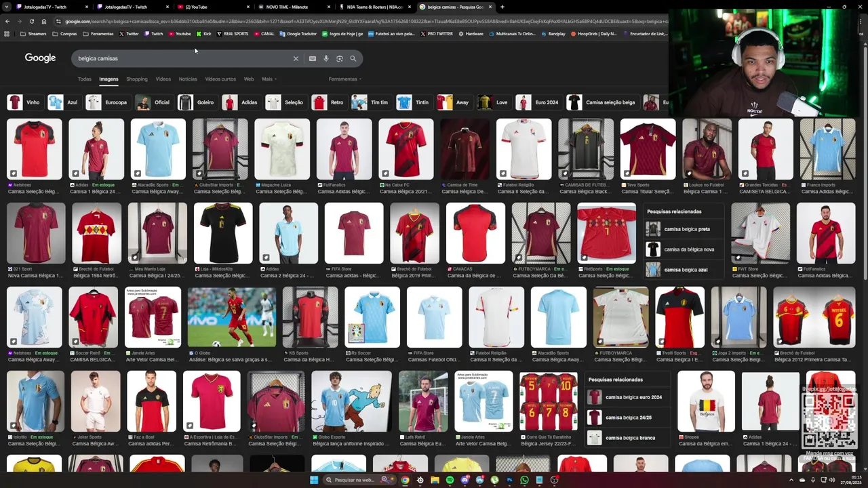Filter images by the Eurocopa chip
Image resolution: width=868 pixels, height=488 pixels.
pos(107,102)
